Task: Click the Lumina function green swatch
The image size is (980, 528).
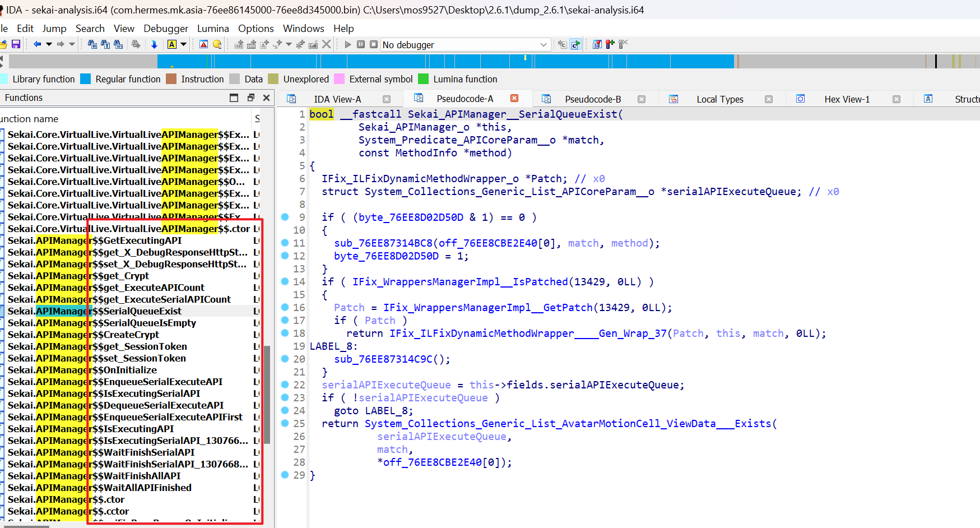Action: pyautogui.click(x=423, y=79)
